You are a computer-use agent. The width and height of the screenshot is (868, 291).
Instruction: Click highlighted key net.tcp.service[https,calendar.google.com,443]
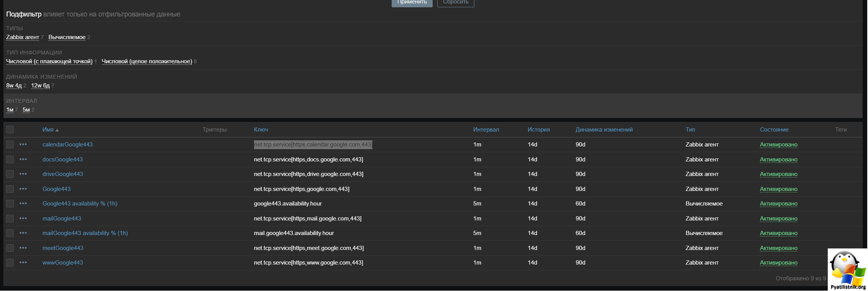[x=313, y=145]
